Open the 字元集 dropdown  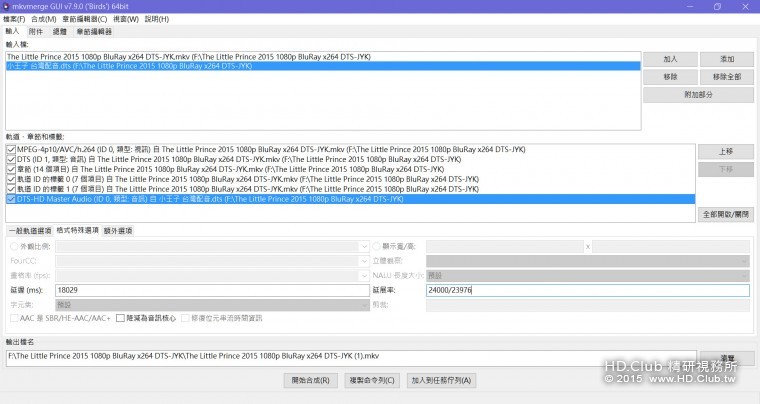pyautogui.click(x=212, y=305)
